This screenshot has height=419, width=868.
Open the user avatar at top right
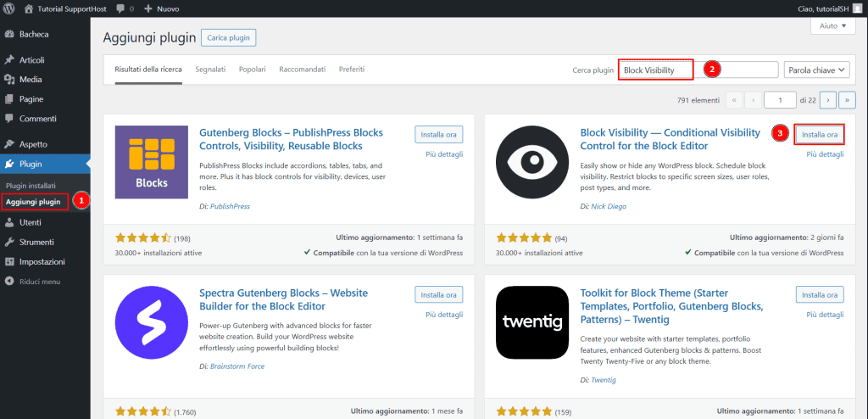(x=858, y=8)
